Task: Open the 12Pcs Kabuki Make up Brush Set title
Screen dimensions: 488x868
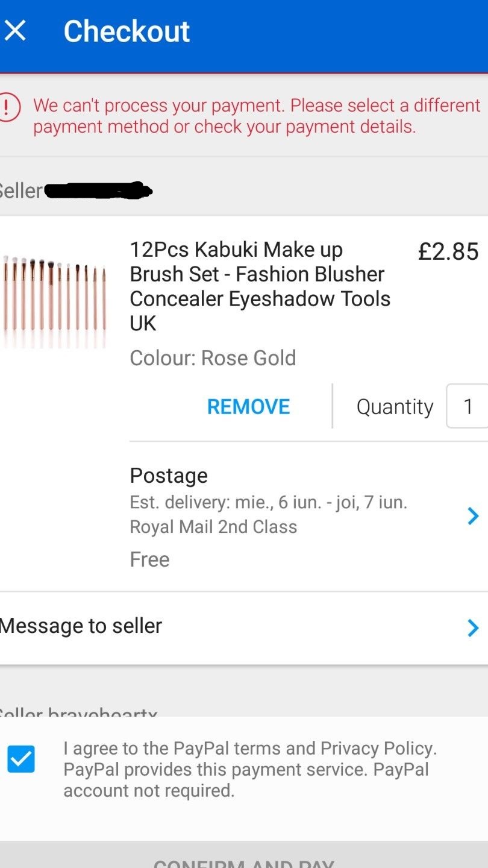Action: [x=260, y=286]
